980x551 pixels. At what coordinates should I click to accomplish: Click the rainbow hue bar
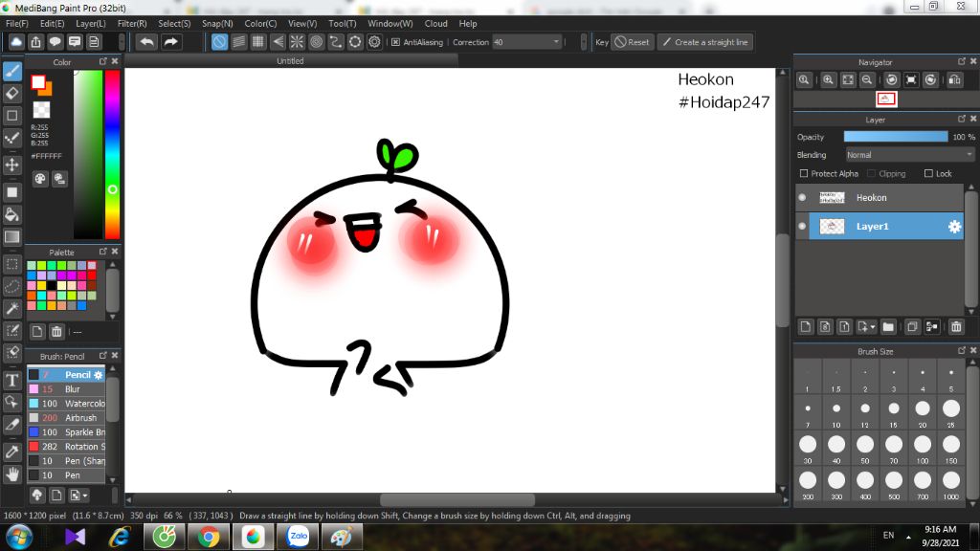pos(113,154)
